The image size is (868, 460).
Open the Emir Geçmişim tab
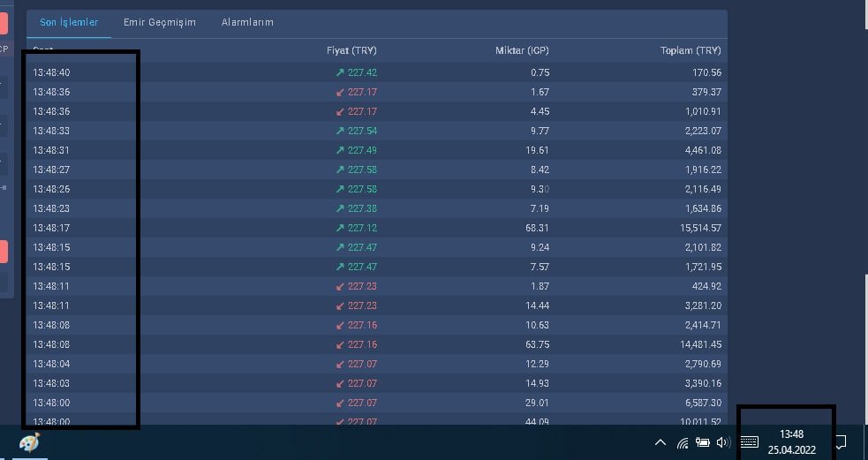(x=160, y=22)
